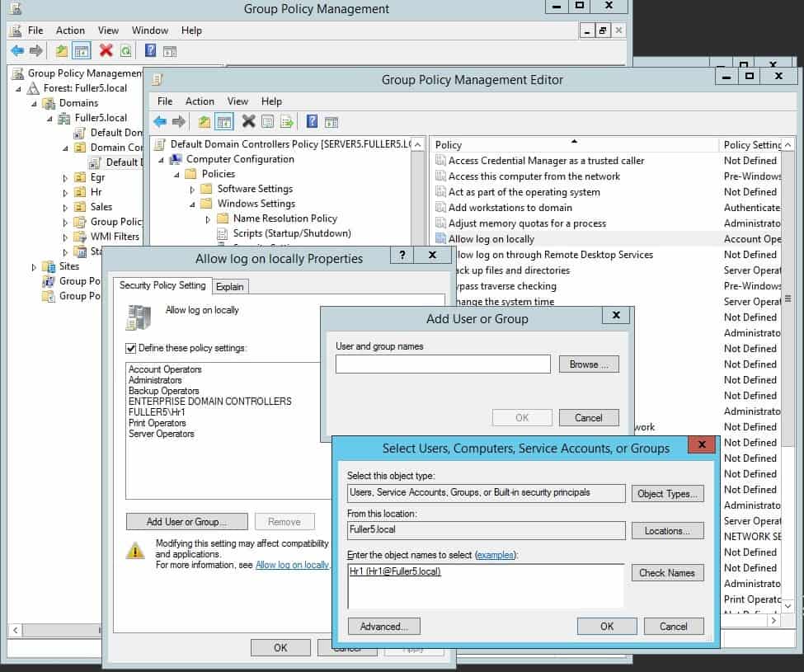Click Back arrow in Group Policy Management Editor toolbar

pos(160,121)
